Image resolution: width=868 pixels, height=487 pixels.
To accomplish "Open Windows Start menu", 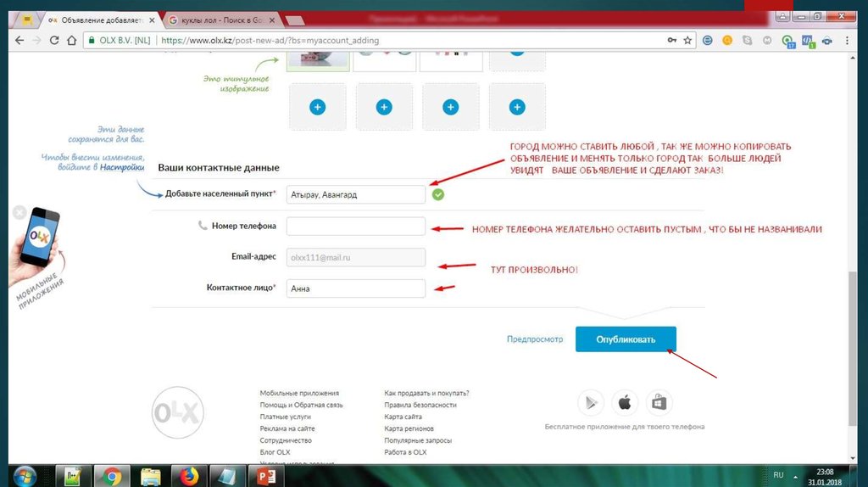I will pos(25,477).
